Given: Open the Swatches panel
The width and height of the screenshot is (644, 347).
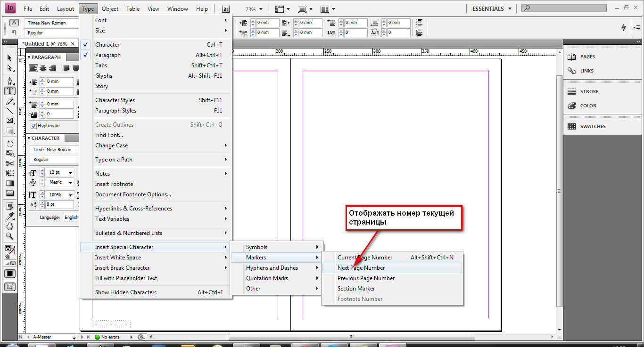Looking at the screenshot, I should [592, 126].
